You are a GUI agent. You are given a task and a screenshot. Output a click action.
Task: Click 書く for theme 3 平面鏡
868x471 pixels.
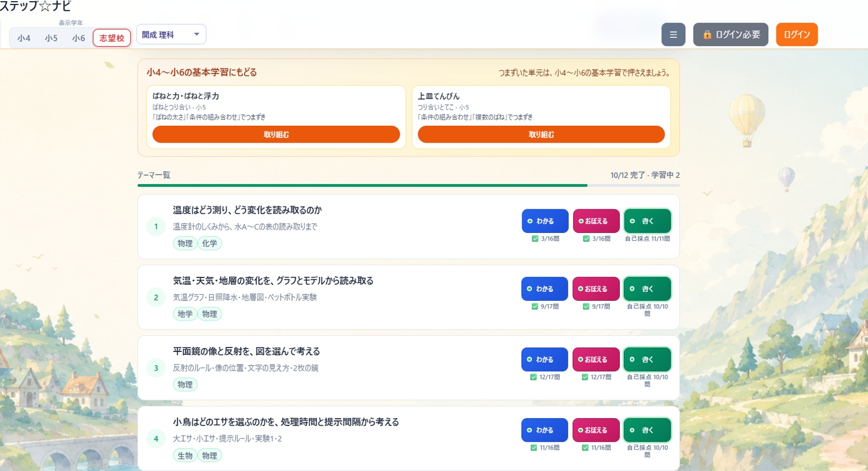tap(647, 359)
